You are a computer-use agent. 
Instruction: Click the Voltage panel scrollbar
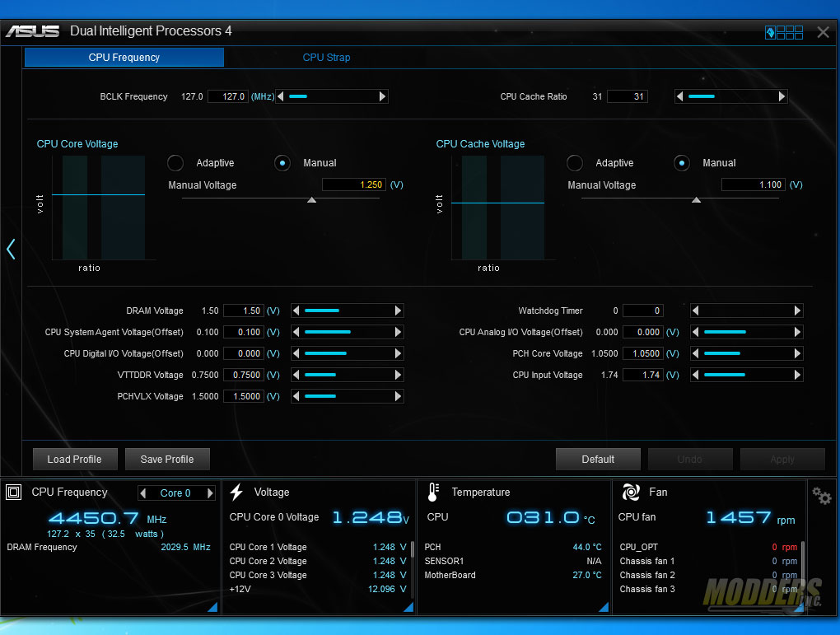(412, 550)
